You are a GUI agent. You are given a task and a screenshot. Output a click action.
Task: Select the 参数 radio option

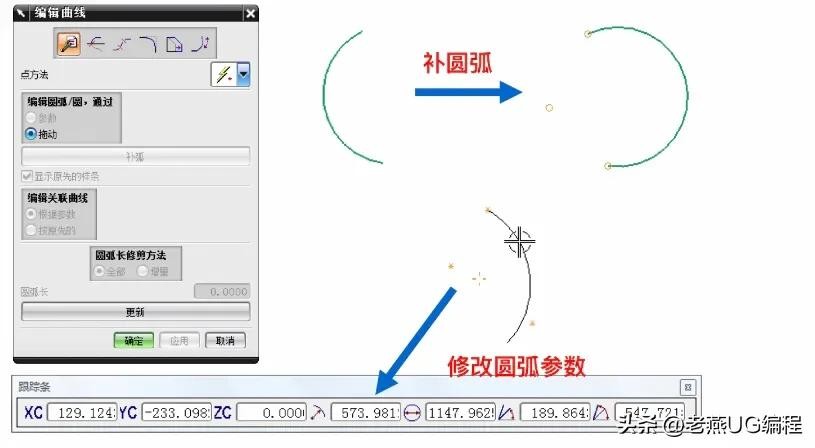pyautogui.click(x=31, y=118)
